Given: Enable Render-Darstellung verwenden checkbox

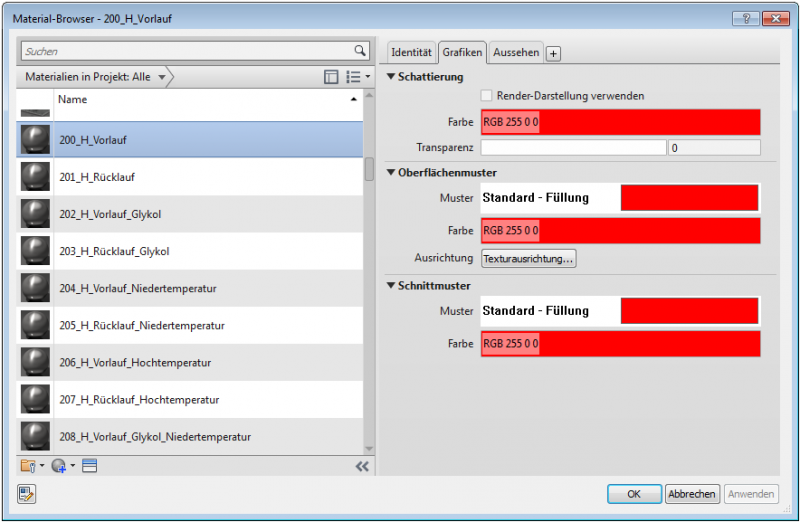Looking at the screenshot, I should point(486,96).
